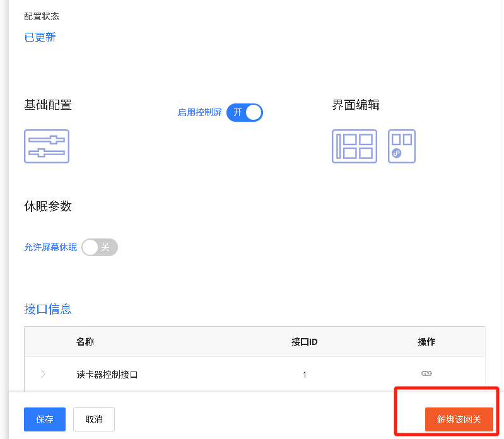
Task: Click the 名称 column header
Action: (85, 342)
